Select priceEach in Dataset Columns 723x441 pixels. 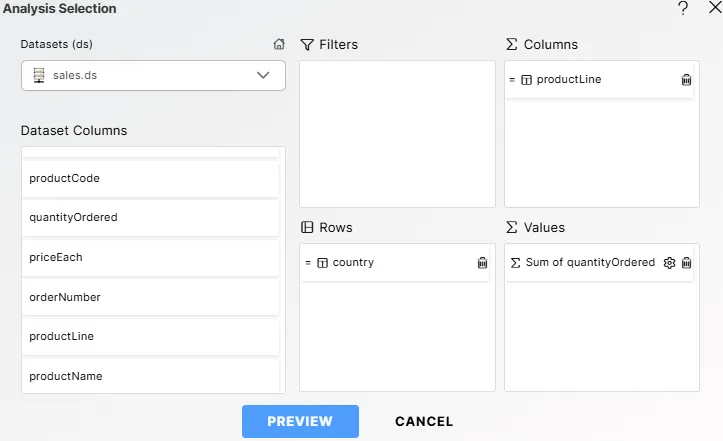pyautogui.click(x=150, y=257)
